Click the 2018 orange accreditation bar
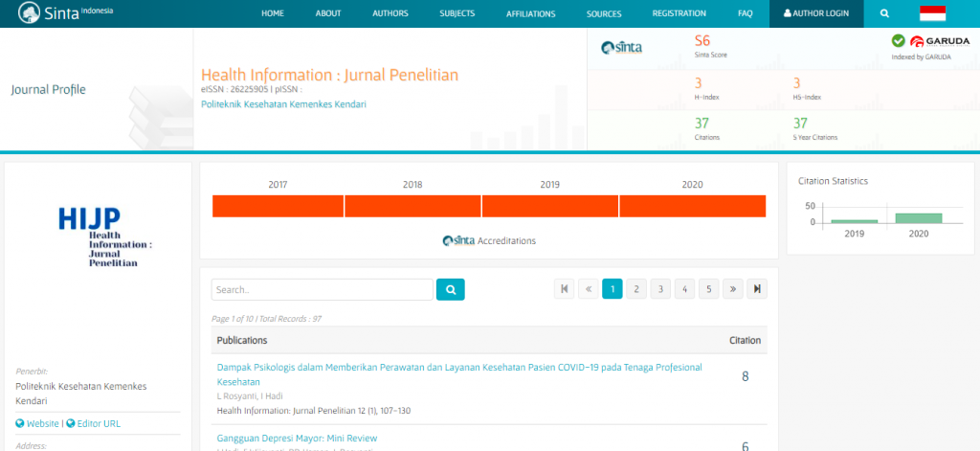The image size is (980, 451). coord(412,206)
